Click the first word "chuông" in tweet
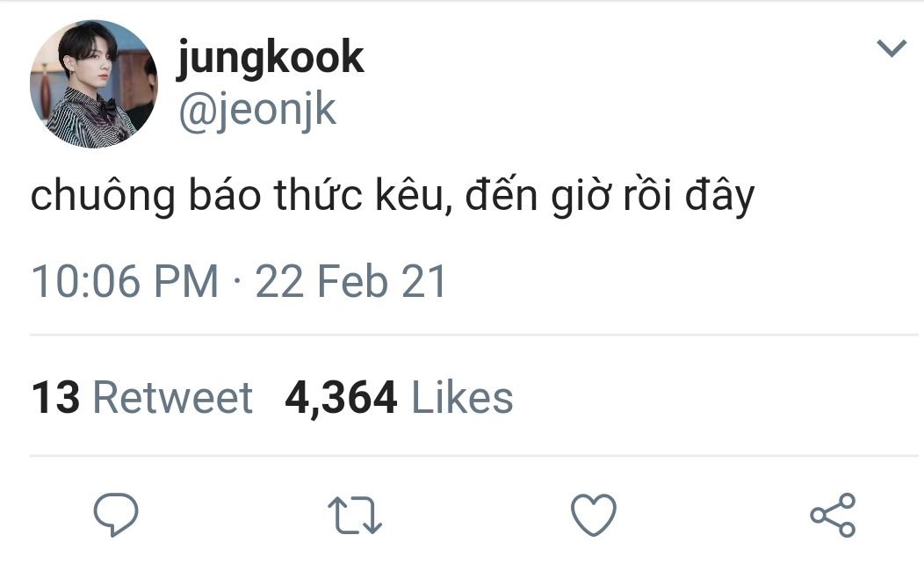Image resolution: width=924 pixels, height=571 pixels. pos(103,196)
